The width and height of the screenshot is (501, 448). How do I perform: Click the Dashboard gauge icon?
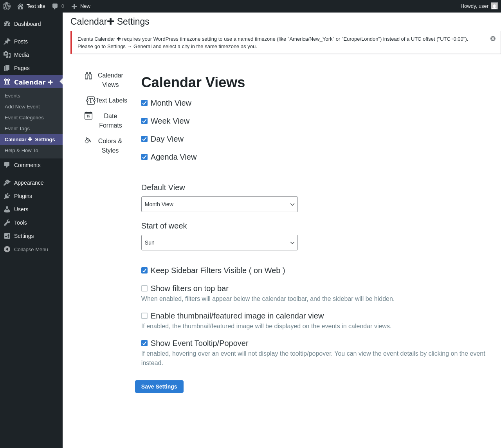(7, 24)
